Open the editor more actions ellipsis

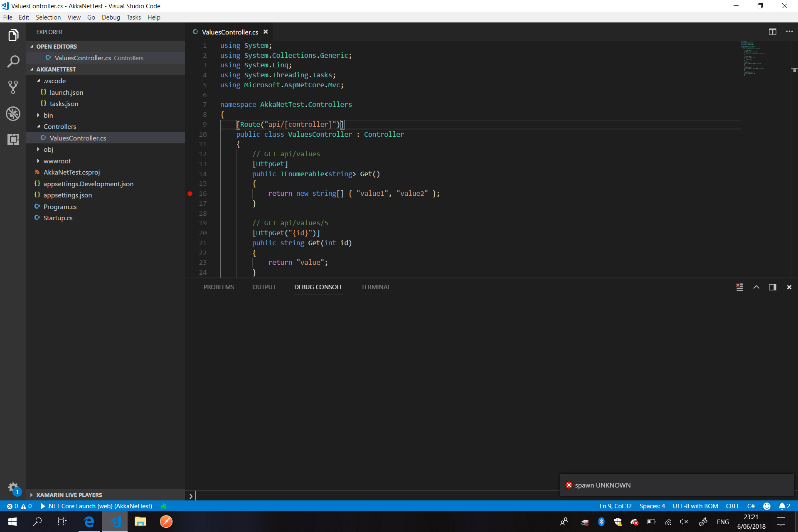[x=789, y=32]
